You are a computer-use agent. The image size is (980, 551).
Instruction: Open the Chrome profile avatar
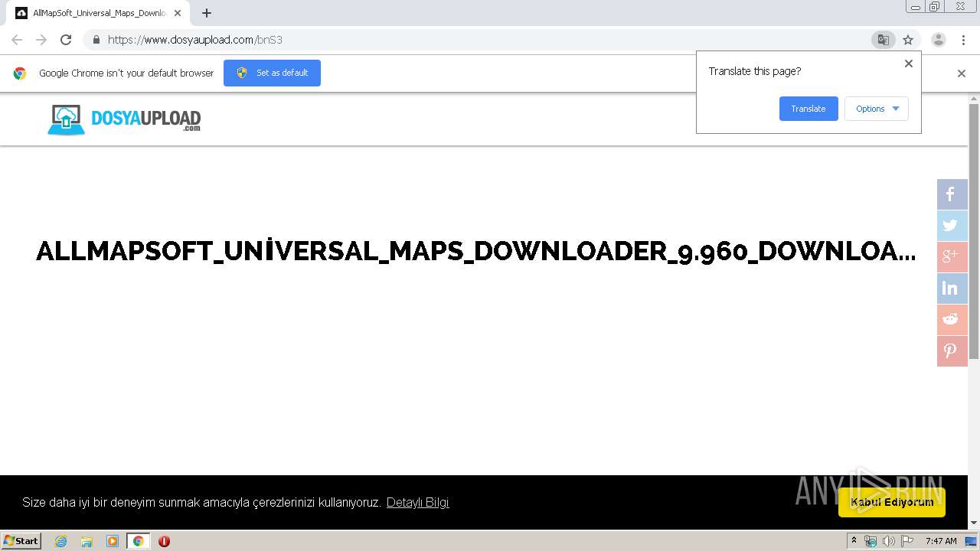[938, 40]
